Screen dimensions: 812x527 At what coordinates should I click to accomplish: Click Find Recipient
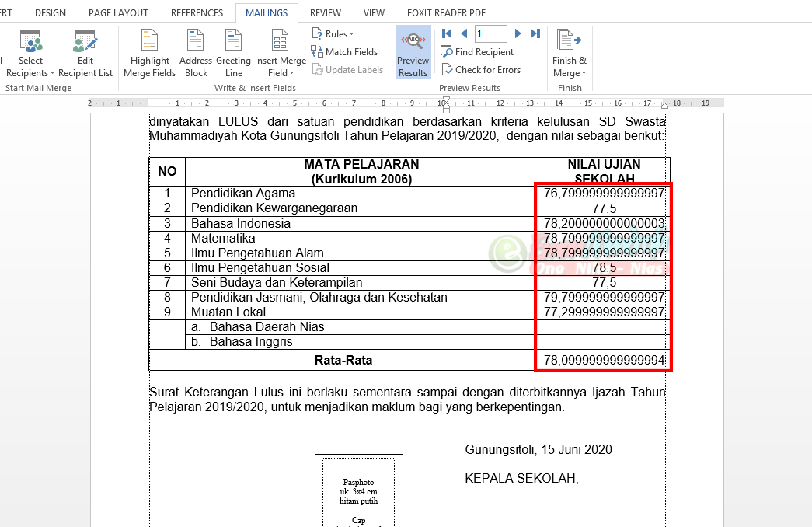coord(477,52)
